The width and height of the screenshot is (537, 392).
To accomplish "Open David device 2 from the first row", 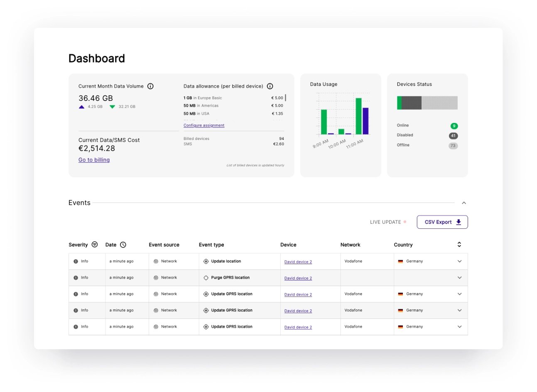I will (298, 262).
